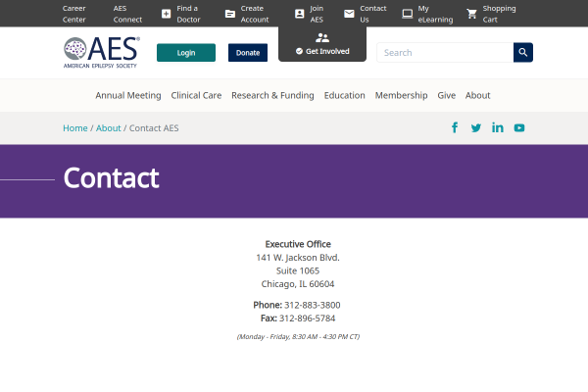Image resolution: width=588 pixels, height=392 pixels.
Task: Click the Join AES person icon
Action: pyautogui.click(x=299, y=14)
